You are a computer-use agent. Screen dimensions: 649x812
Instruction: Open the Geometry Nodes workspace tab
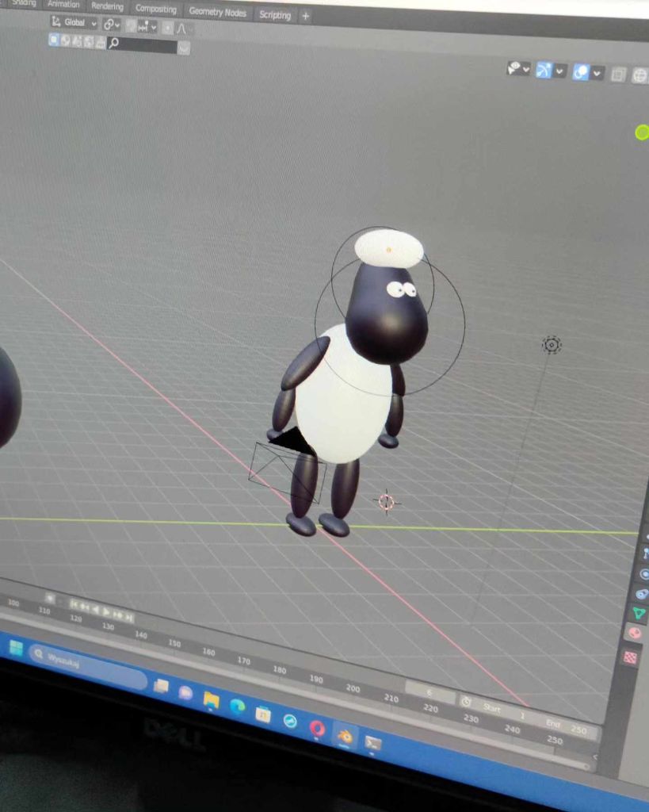(217, 12)
